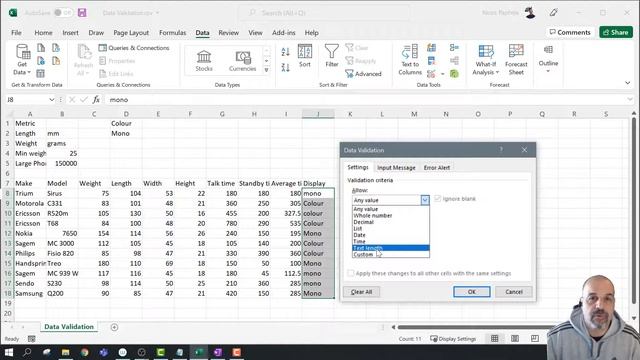Select the Currencies data type
This screenshot has width=640, height=360.
click(242, 60)
